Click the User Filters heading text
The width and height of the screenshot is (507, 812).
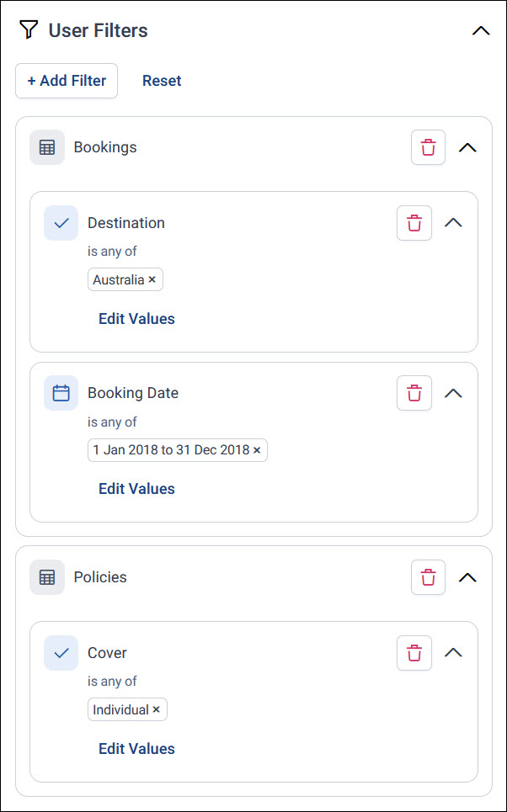click(98, 30)
